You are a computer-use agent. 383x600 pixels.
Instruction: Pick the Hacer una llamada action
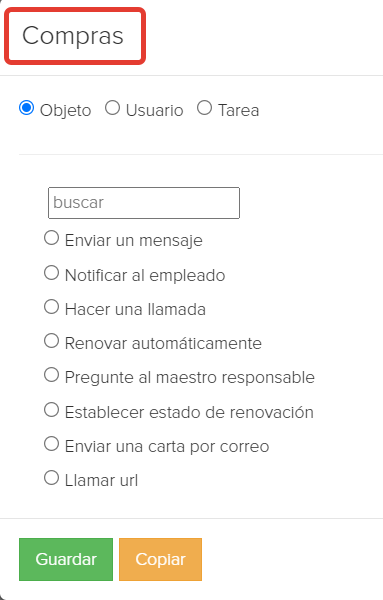click(x=51, y=307)
